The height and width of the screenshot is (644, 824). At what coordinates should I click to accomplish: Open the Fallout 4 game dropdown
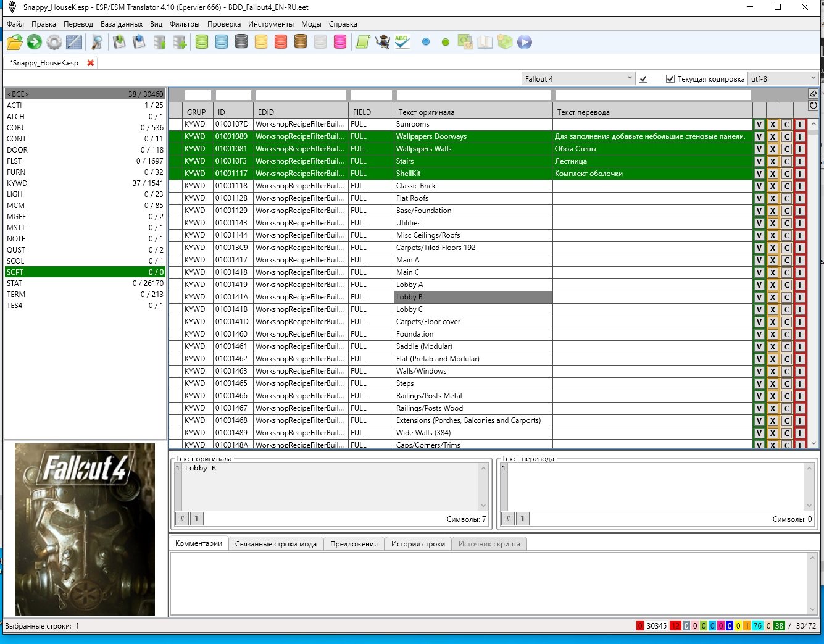(578, 79)
